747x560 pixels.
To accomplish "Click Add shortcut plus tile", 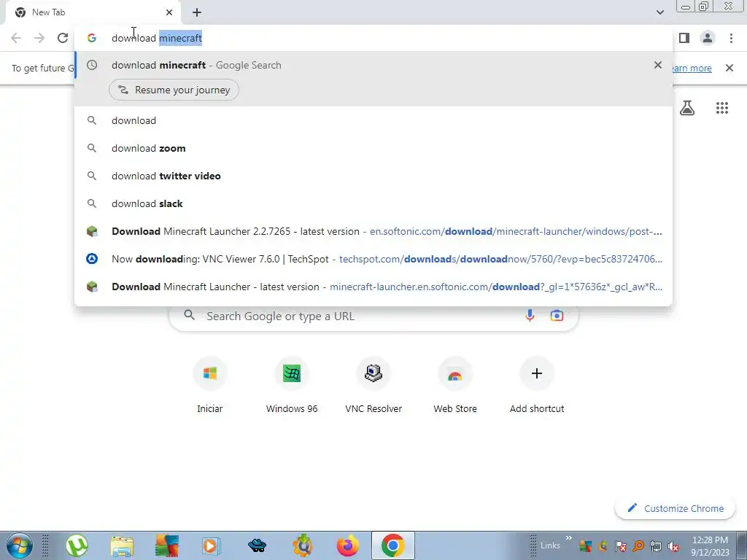I will click(x=537, y=385).
